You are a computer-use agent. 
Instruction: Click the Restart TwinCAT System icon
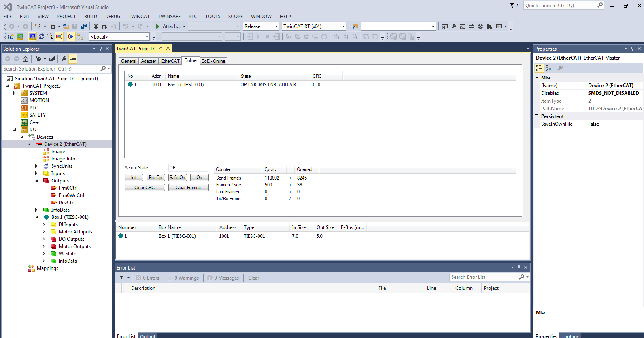click(20, 36)
